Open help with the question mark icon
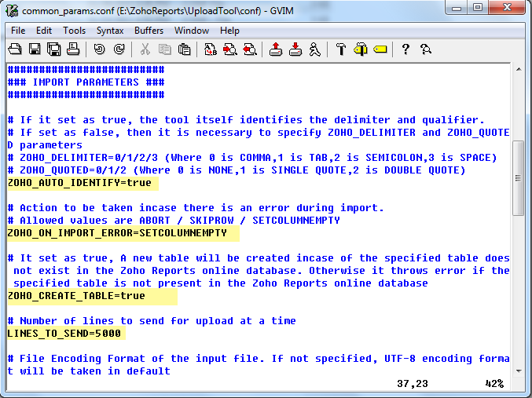Viewport: 532px width, 398px height. point(405,49)
